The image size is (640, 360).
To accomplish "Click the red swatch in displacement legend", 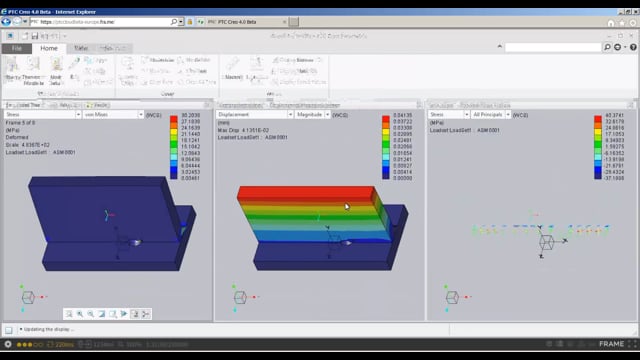I will coord(386,119).
